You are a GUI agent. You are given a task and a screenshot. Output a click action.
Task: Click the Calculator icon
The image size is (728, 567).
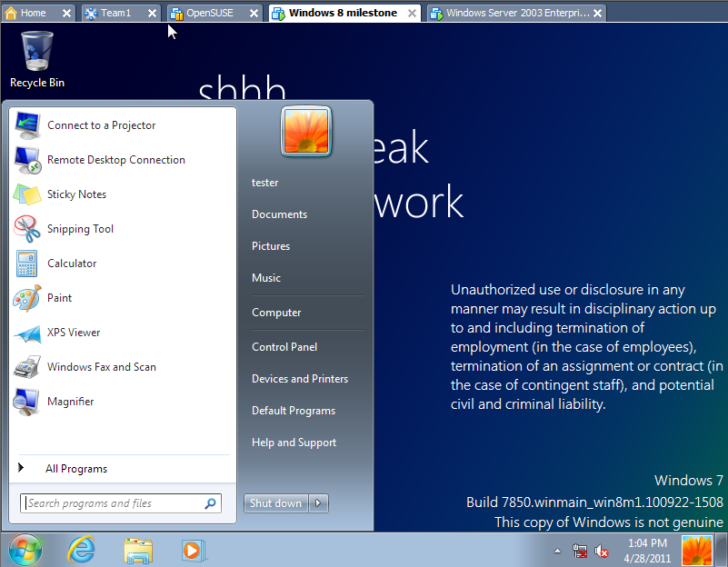27,264
